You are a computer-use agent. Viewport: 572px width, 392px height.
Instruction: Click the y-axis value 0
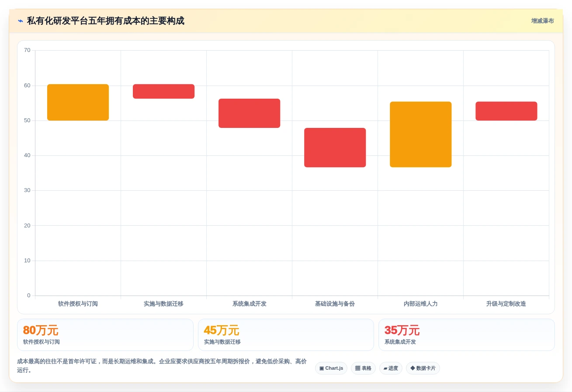29,296
